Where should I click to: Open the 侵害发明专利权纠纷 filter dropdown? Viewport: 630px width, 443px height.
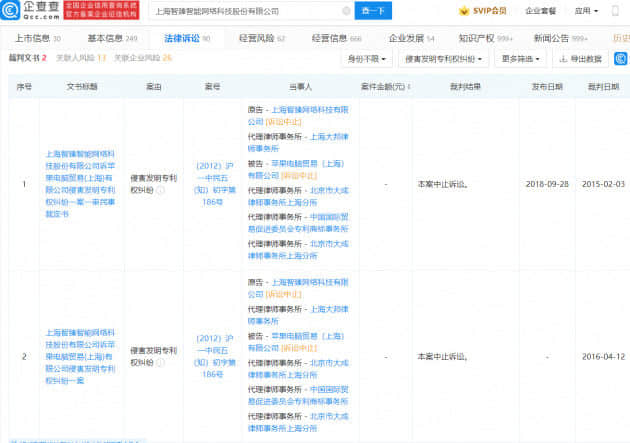click(x=443, y=59)
